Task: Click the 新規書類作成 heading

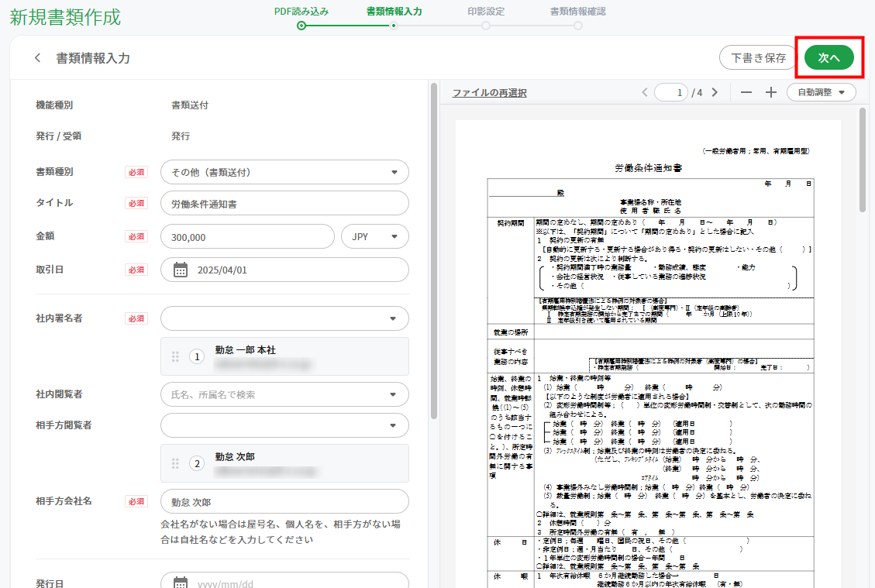Action: [x=65, y=17]
